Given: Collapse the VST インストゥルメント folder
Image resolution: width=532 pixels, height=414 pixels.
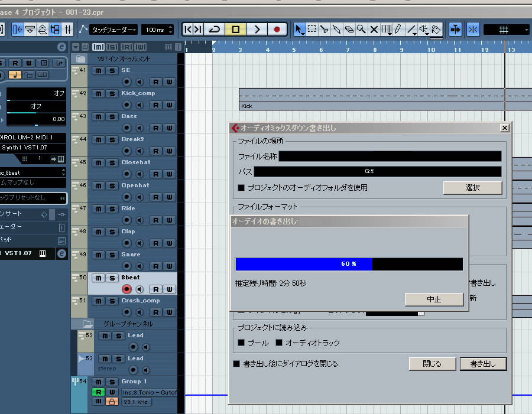Looking at the screenshot, I should tap(81, 58).
